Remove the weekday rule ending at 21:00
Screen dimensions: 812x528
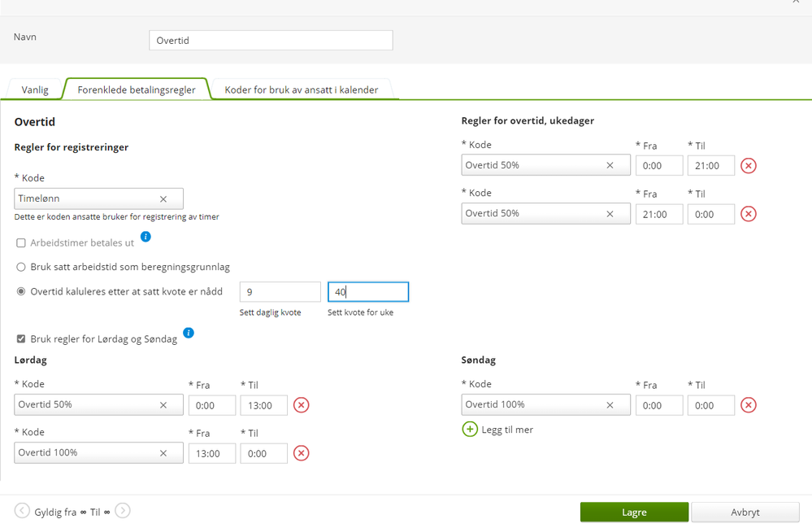pos(749,166)
